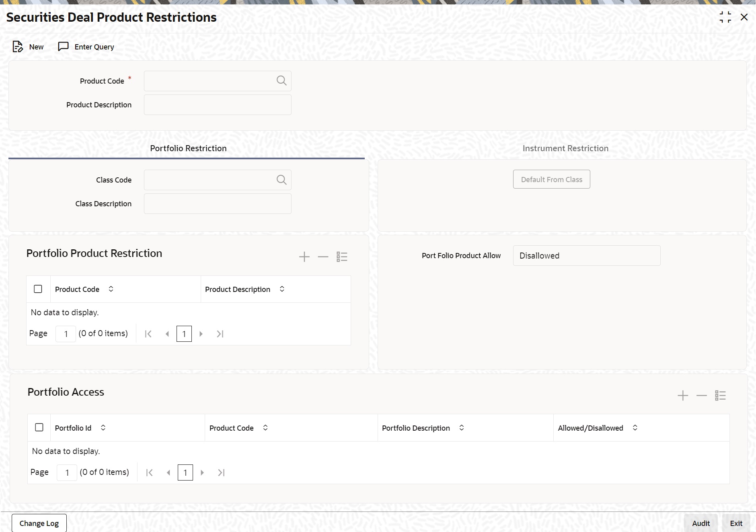The image size is (756, 532).
Task: Open the Change Log
Action: pos(39,523)
